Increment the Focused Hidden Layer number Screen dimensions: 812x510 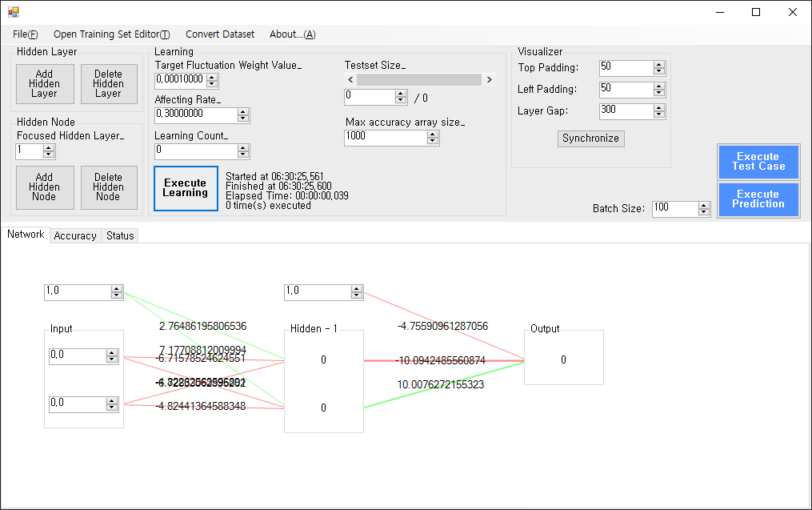(x=49, y=148)
